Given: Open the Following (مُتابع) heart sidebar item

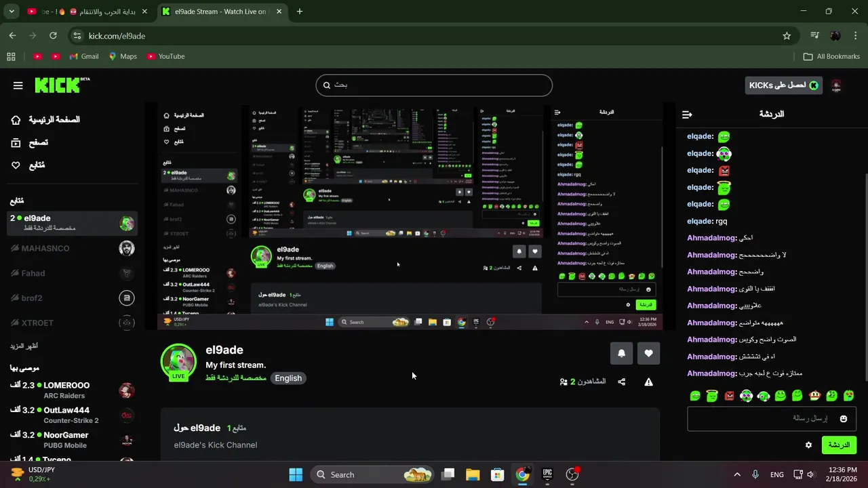Looking at the screenshot, I should pos(28,165).
